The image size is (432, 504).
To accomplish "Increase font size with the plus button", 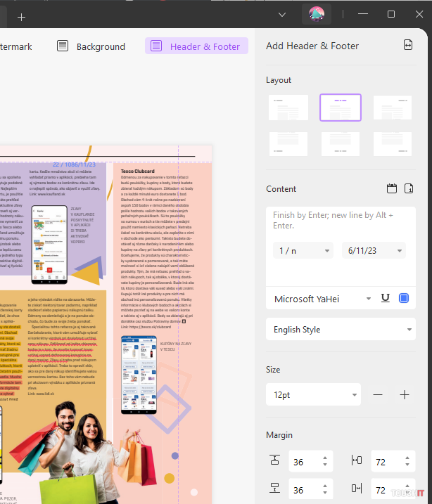I will point(405,394).
